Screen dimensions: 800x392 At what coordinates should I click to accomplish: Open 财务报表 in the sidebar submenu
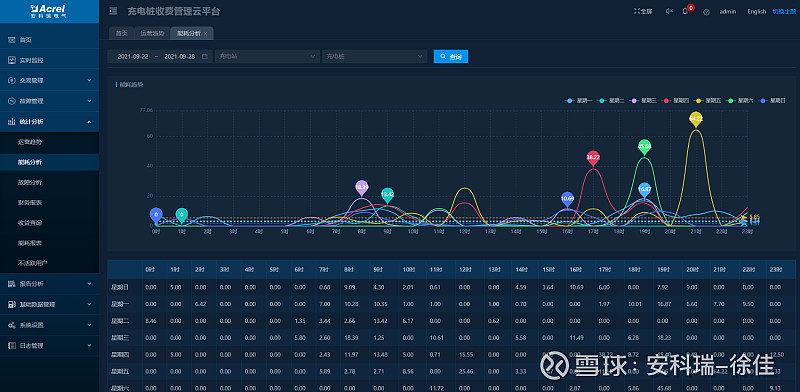pyautogui.click(x=30, y=203)
